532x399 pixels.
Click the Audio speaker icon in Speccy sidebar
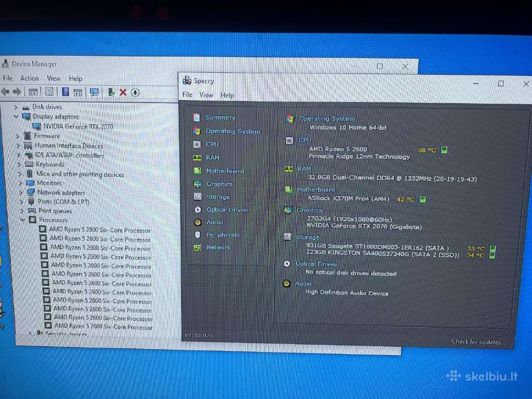198,222
